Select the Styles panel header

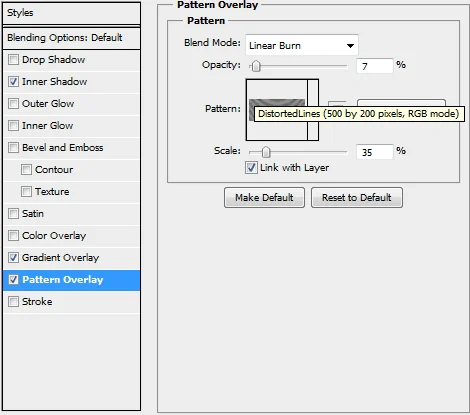(x=71, y=13)
